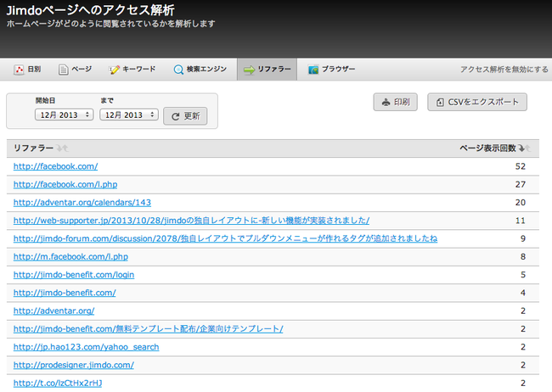Click the count 8 in m.facebook.com row
Screen dimensions: 552x392
tap(523, 256)
